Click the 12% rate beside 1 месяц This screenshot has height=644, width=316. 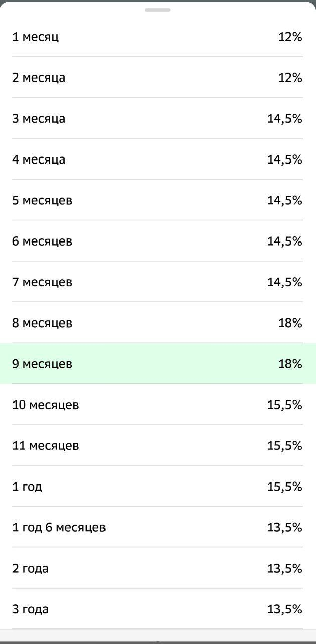[x=290, y=37]
